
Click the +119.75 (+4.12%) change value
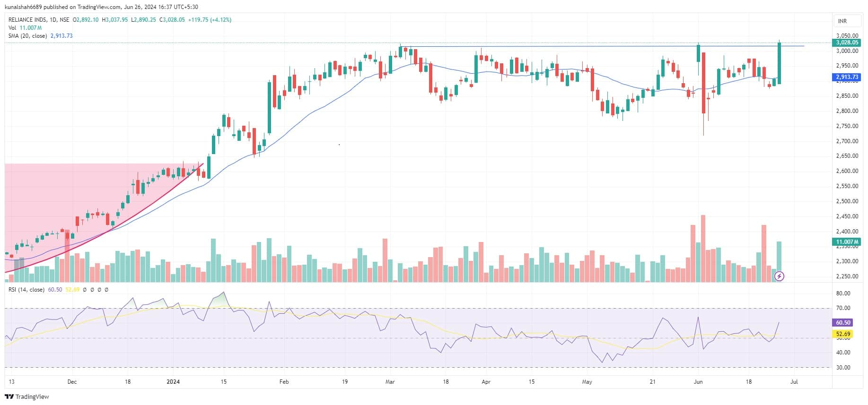pyautogui.click(x=210, y=20)
